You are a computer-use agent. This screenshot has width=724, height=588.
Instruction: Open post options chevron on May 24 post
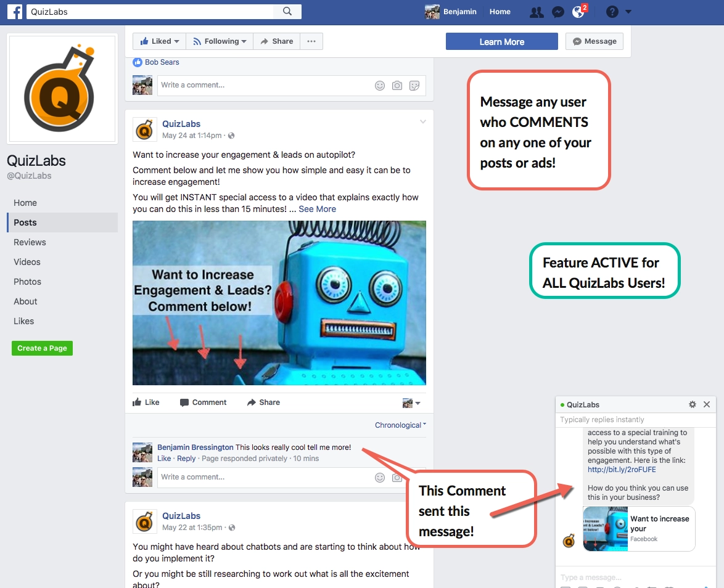click(x=423, y=122)
